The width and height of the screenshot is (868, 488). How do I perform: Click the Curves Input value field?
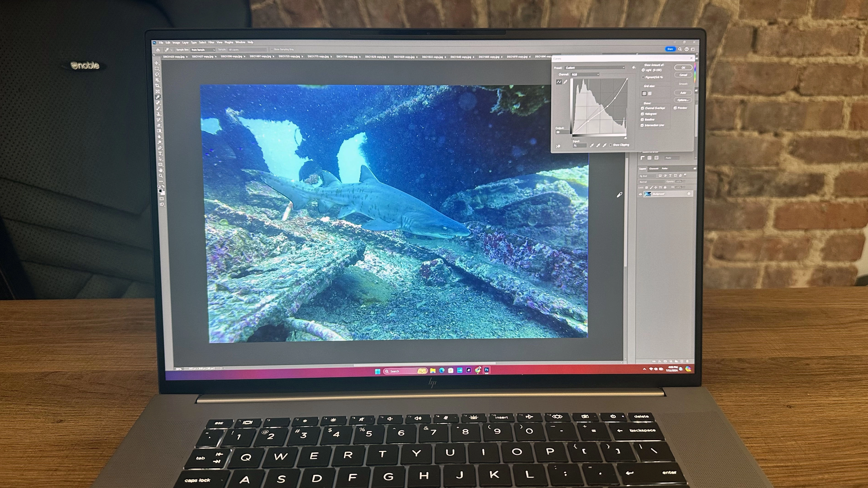click(x=580, y=146)
